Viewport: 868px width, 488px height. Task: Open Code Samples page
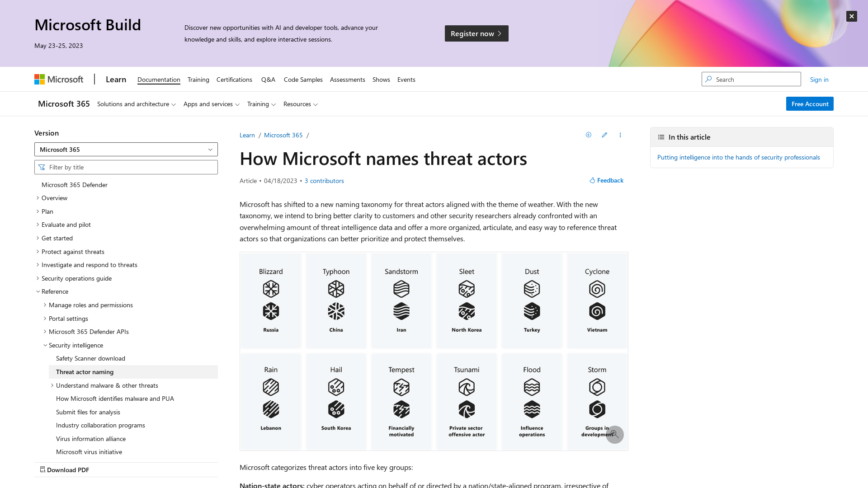[303, 80]
